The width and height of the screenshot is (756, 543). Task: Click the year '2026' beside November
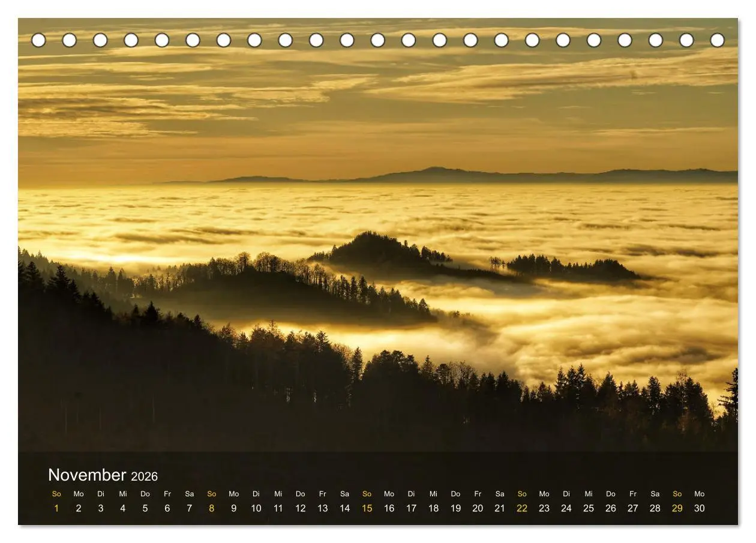145,476
